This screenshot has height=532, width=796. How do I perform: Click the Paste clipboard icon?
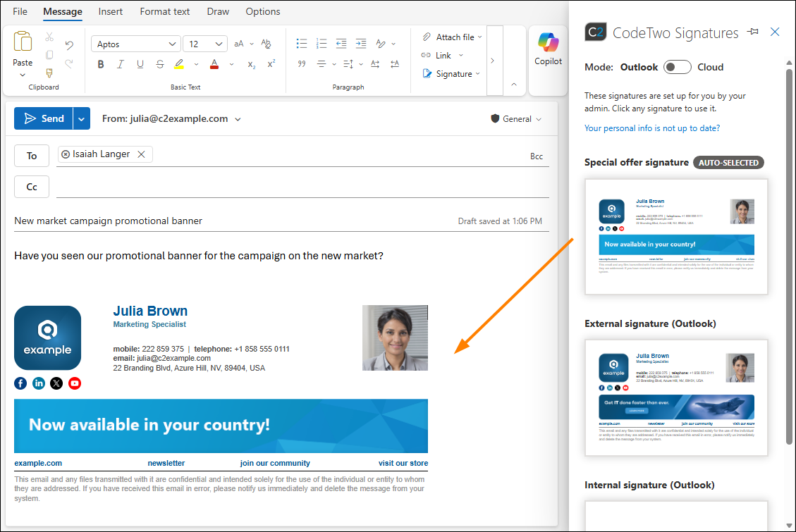coord(23,42)
